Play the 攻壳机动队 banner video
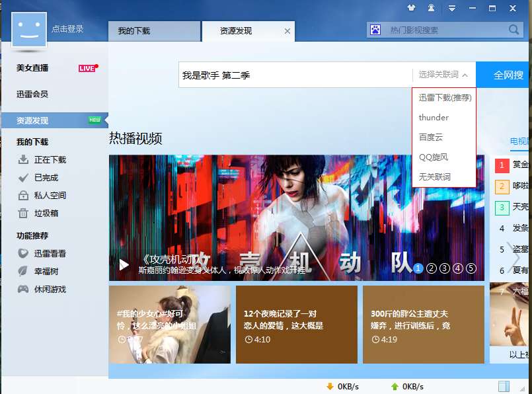 click(124, 264)
